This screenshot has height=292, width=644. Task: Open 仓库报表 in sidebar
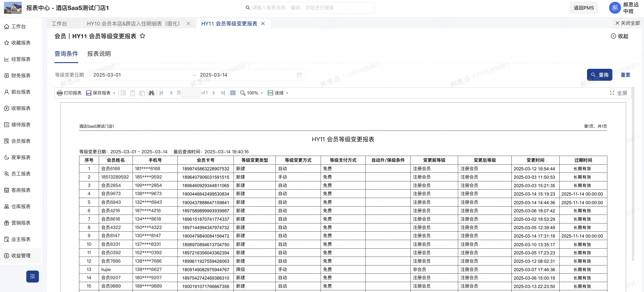point(17,206)
